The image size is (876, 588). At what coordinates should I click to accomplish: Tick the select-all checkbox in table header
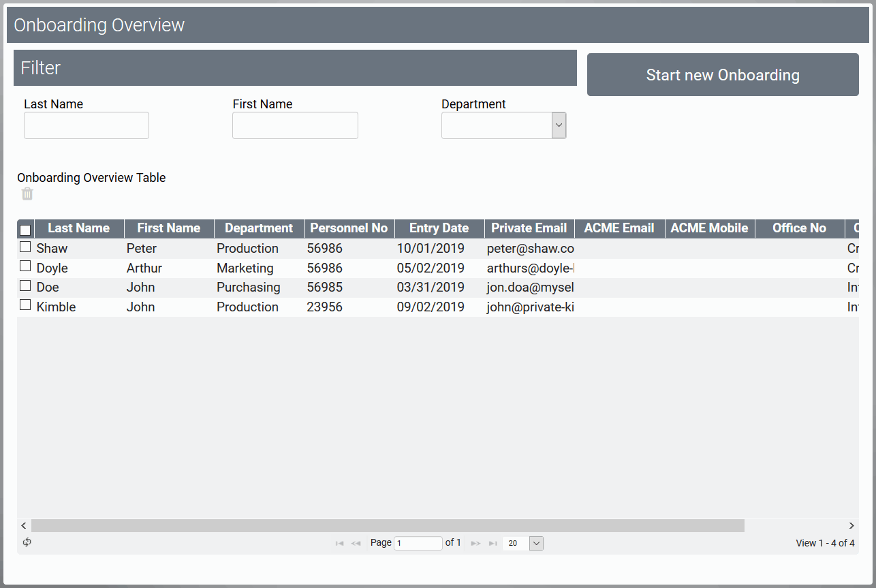[25, 230]
